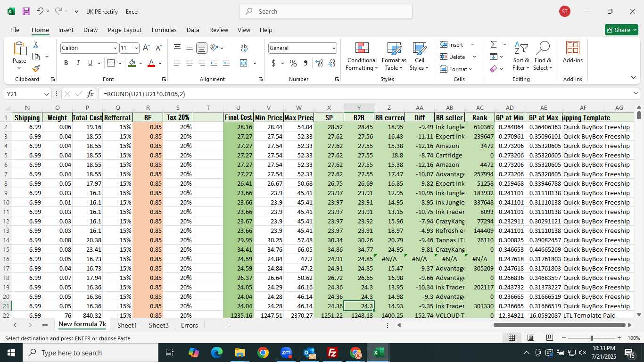This screenshot has width=644, height=362.
Task: Click the Copy icon in Clipboard group
Action: point(36,57)
